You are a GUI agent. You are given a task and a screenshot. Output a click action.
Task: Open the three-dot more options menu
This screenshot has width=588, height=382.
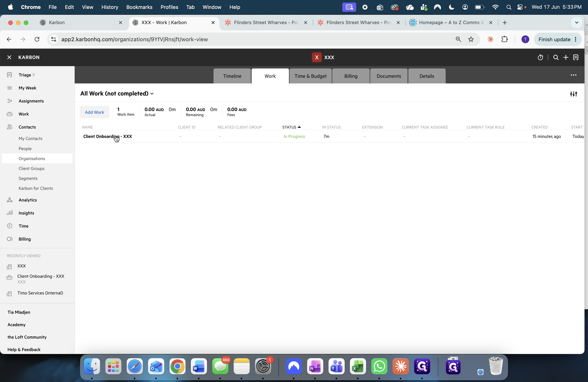[x=573, y=75]
